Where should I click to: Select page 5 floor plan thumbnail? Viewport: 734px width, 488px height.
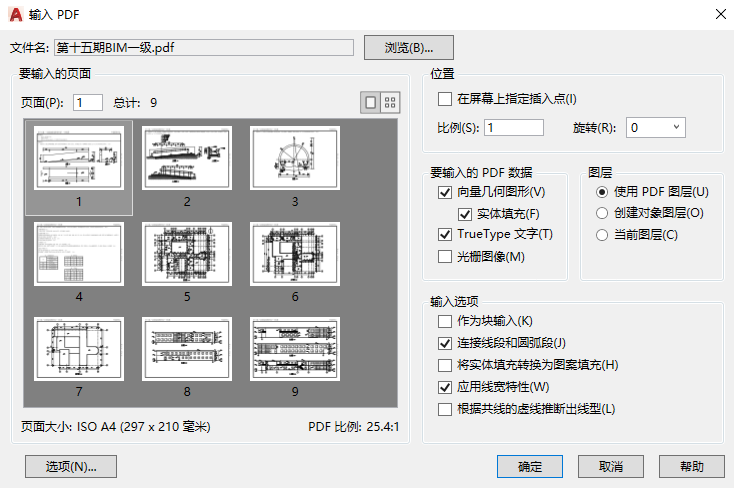click(x=187, y=254)
